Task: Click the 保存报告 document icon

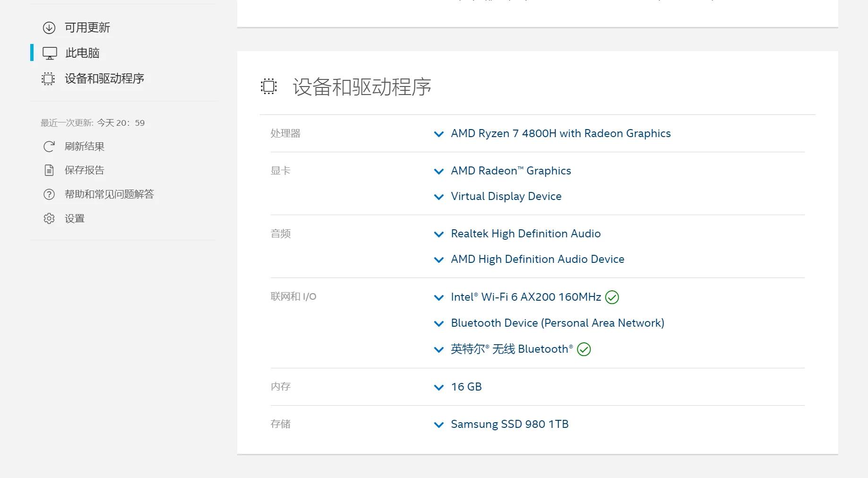Action: (x=49, y=170)
